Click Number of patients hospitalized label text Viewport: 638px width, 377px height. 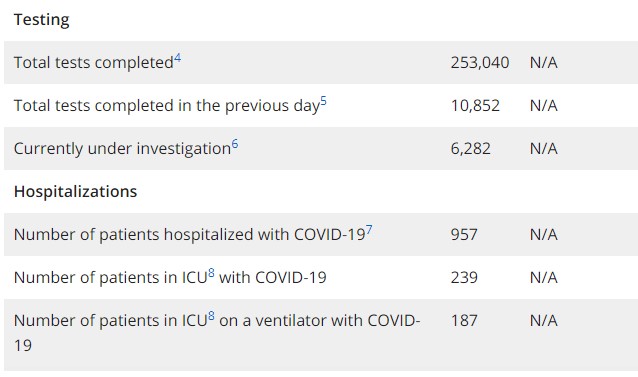pyautogui.click(x=189, y=235)
